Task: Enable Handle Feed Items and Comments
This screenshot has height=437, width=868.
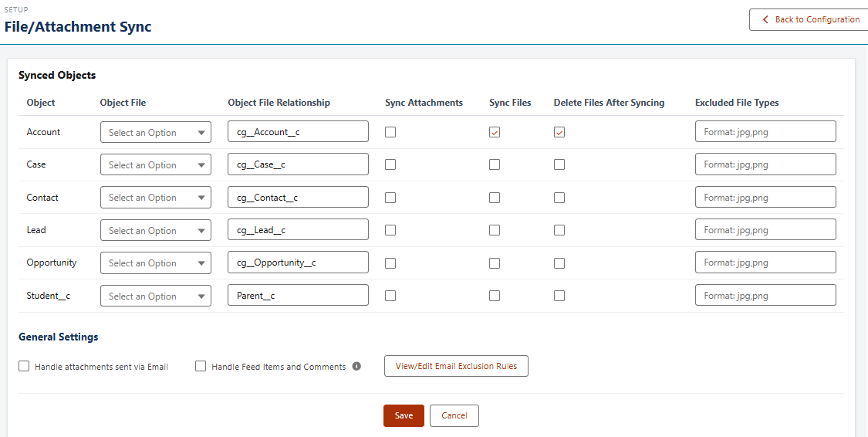Action: 201,366
